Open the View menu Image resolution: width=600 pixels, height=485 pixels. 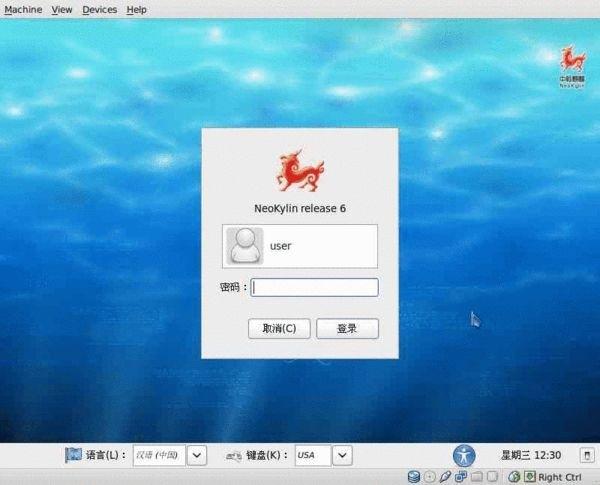tap(62, 9)
